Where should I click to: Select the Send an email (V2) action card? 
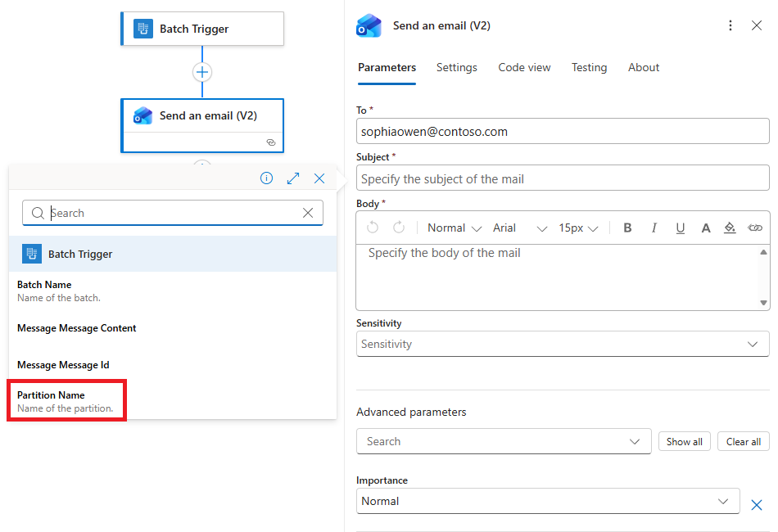point(202,125)
